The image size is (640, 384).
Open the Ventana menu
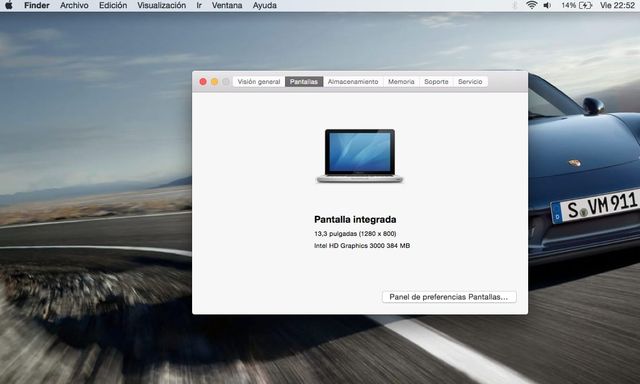tap(227, 5)
